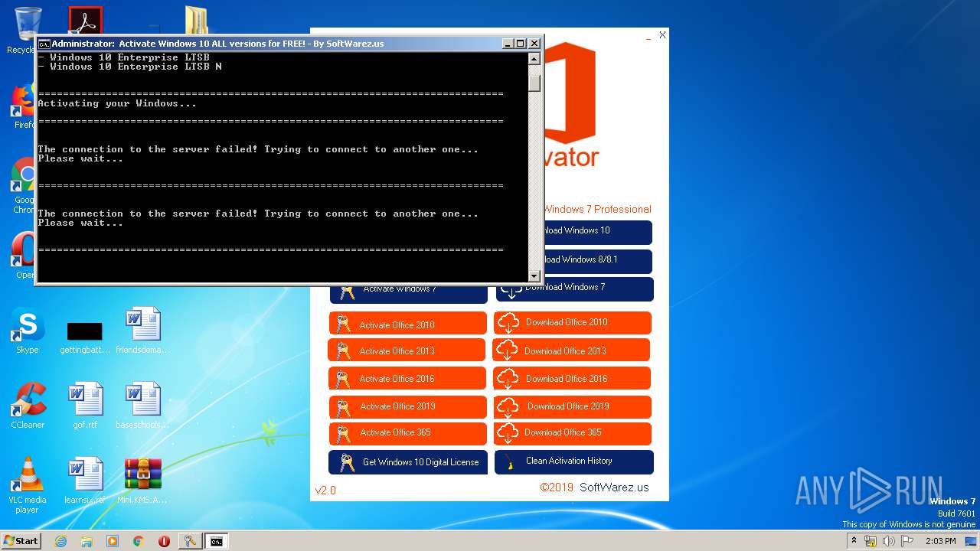This screenshot has width=980, height=551.
Task: Click the volume speaker tray icon
Action: point(888,541)
